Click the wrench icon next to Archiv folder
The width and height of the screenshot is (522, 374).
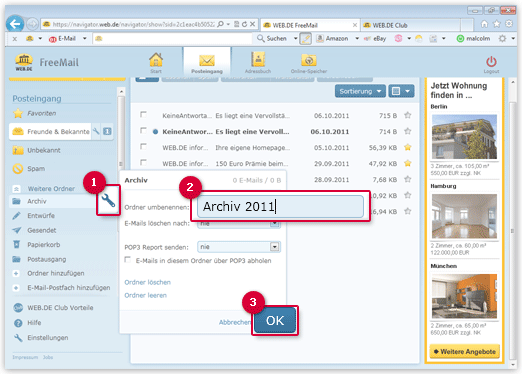[108, 201]
